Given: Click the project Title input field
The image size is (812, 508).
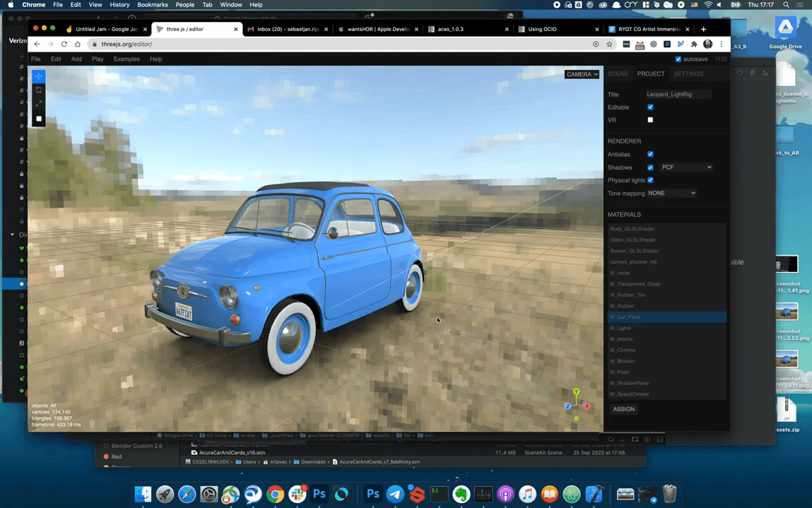Looking at the screenshot, I should point(678,94).
